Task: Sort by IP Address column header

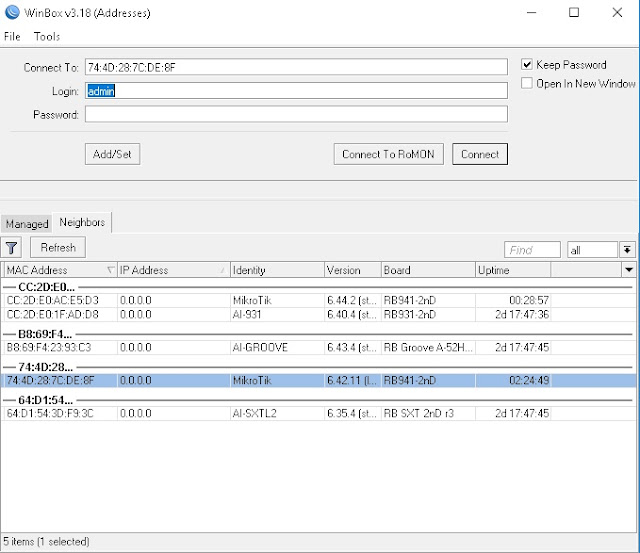Action: tap(173, 270)
